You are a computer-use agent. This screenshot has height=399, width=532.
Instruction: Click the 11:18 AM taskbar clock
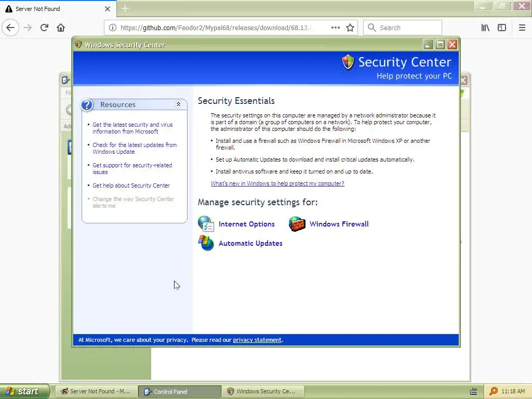(513, 391)
